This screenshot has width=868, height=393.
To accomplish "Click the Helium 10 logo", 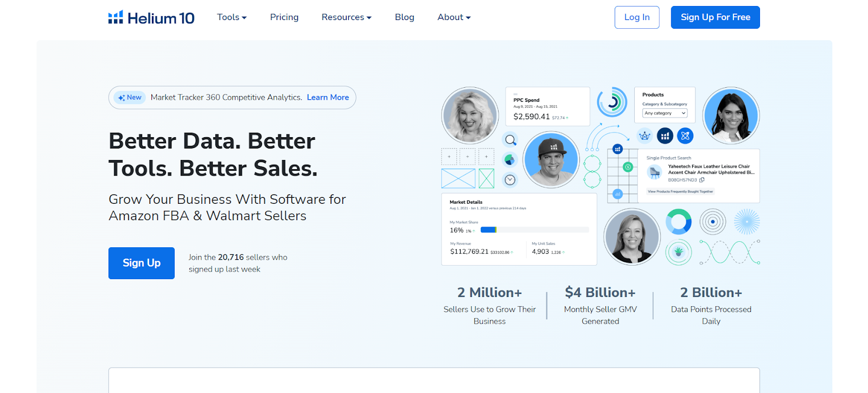I will pyautogui.click(x=151, y=18).
